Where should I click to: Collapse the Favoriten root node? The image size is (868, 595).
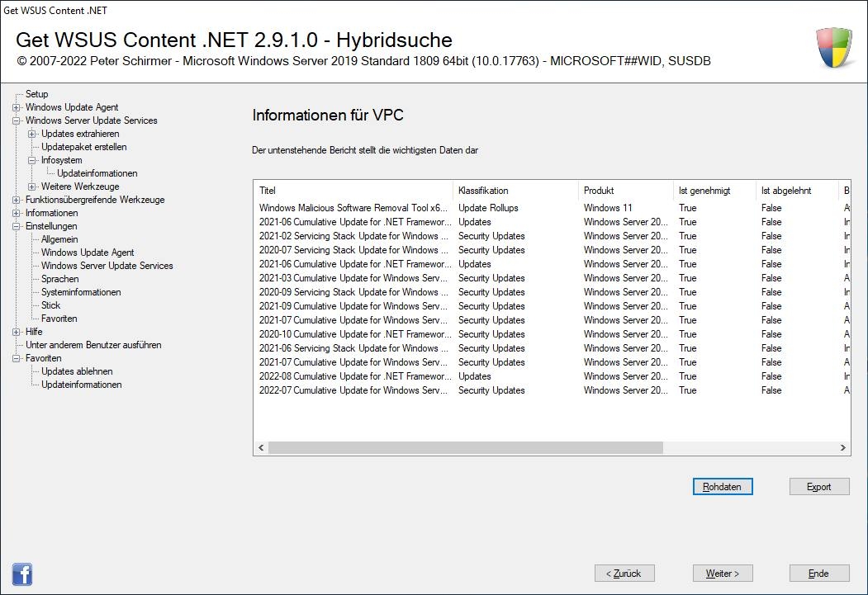click(x=16, y=358)
